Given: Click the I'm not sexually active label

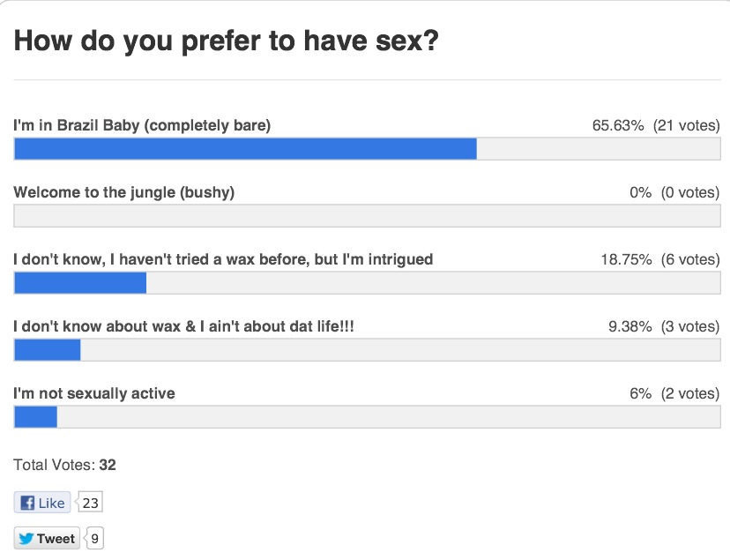Looking at the screenshot, I should (x=94, y=393).
